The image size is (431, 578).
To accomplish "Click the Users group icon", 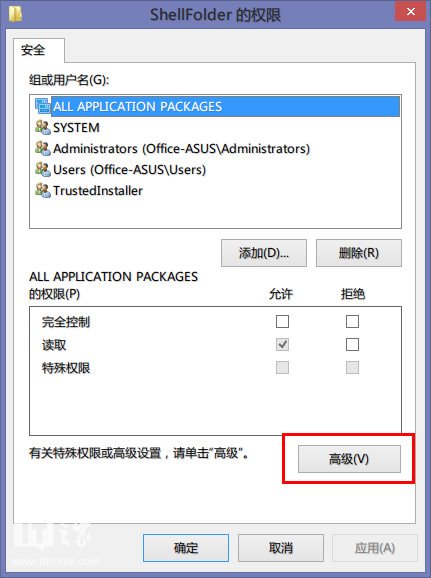I will 43,169.
